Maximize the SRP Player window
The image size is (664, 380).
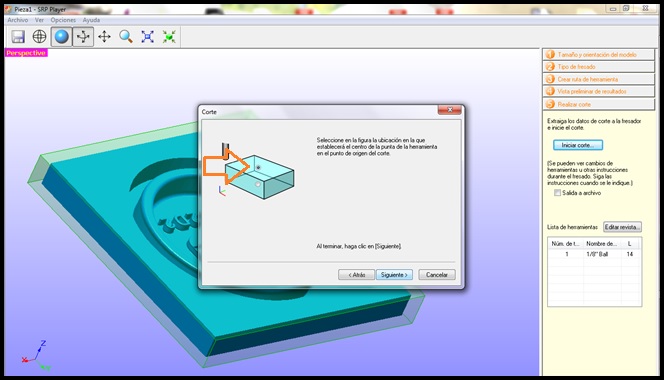[627, 8]
